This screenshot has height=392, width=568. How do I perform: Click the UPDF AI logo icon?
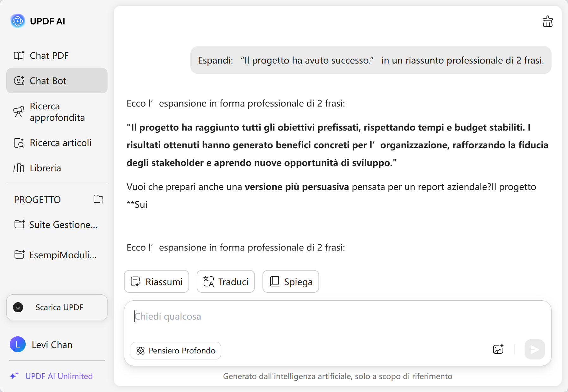(18, 21)
